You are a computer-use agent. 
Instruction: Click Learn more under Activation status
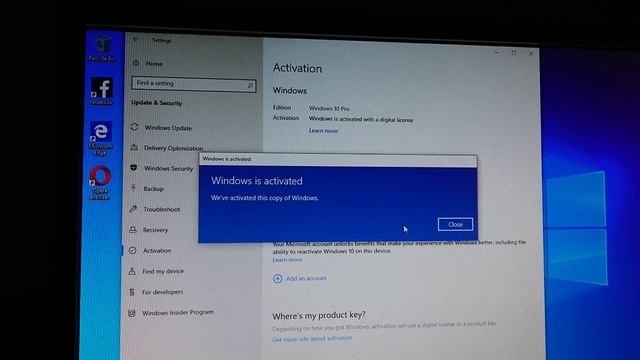click(323, 131)
